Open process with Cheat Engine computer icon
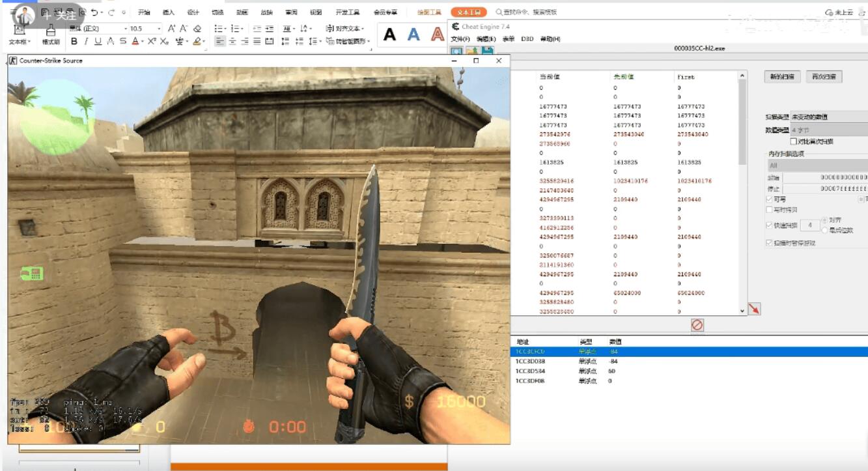 coord(456,51)
